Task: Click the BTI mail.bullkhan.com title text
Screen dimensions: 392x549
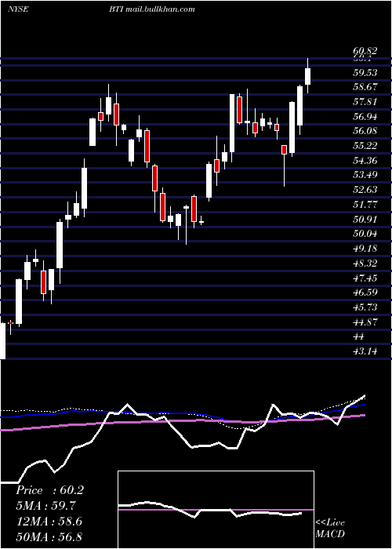Action: pos(152,9)
